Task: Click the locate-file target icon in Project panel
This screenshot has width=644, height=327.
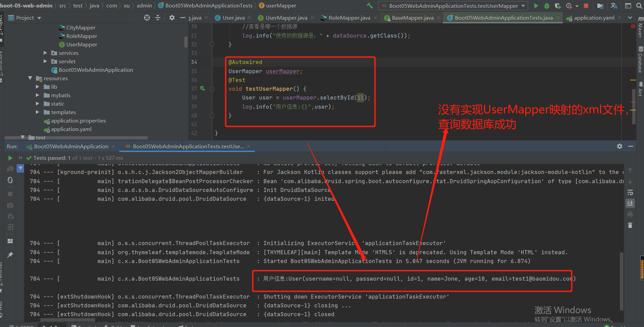Action: click(147, 18)
